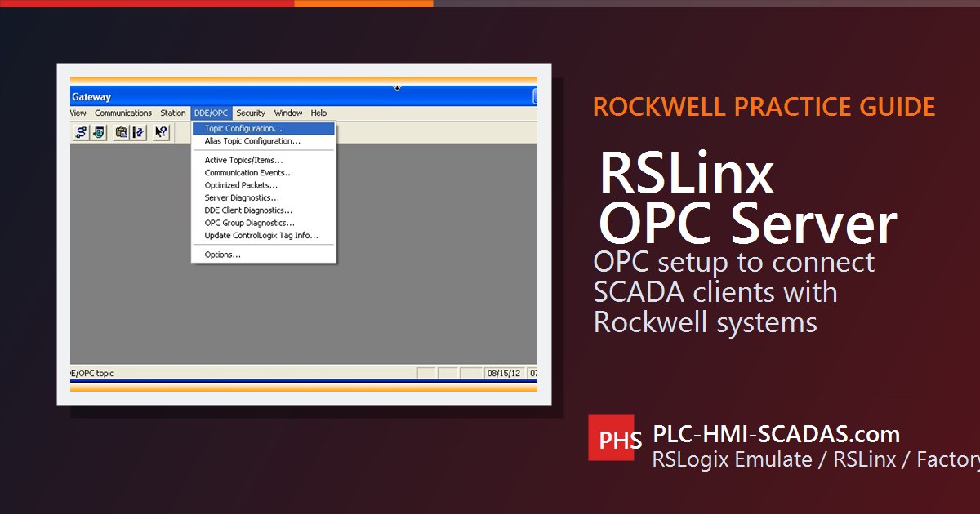Open the Station menu
980x514 pixels.
point(173,113)
